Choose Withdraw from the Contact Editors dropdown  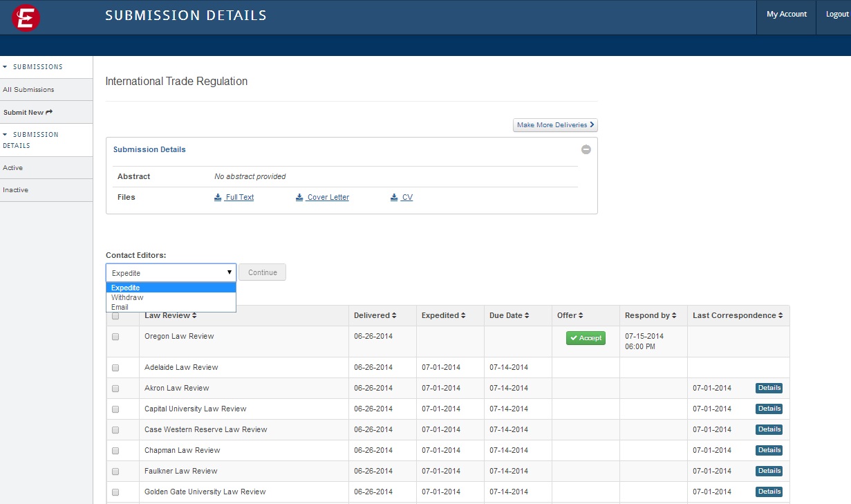(127, 297)
